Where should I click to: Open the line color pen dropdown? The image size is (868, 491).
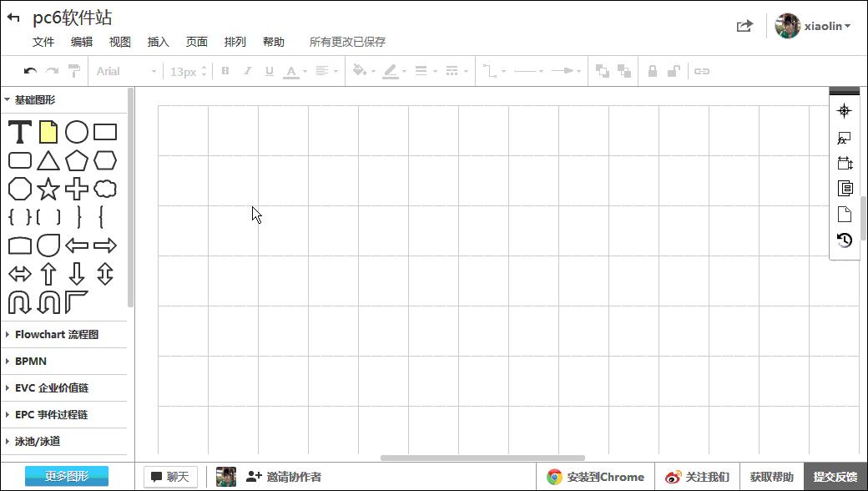(x=395, y=71)
